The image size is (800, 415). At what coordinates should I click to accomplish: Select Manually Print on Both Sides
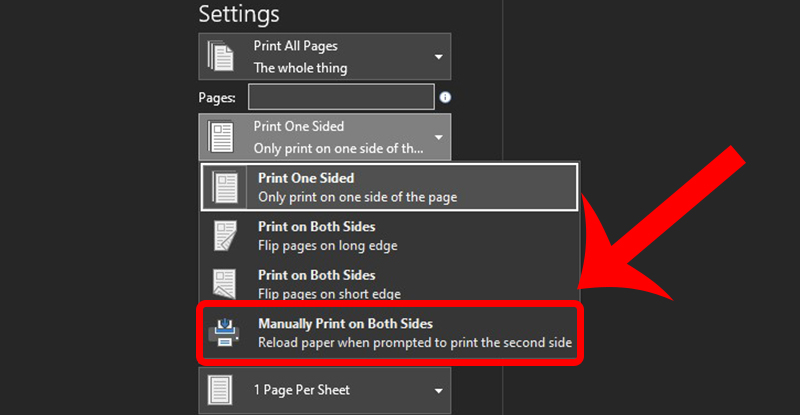click(415, 333)
